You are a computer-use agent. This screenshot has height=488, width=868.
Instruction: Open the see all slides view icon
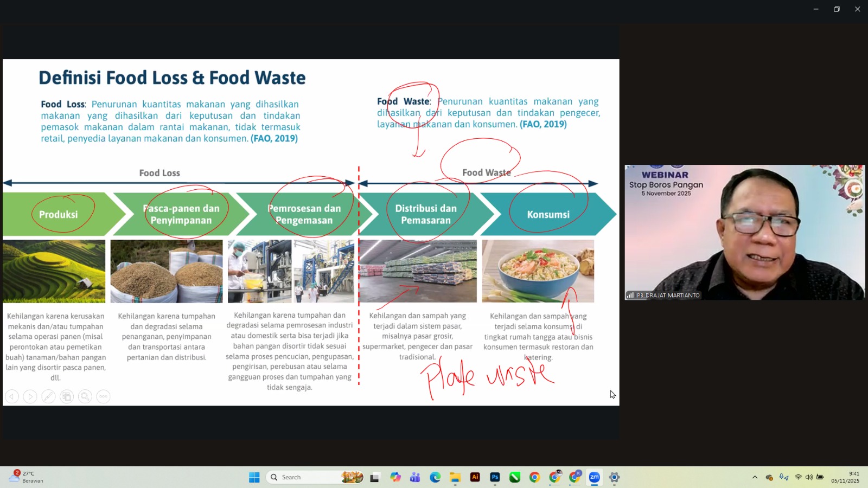tap(67, 397)
